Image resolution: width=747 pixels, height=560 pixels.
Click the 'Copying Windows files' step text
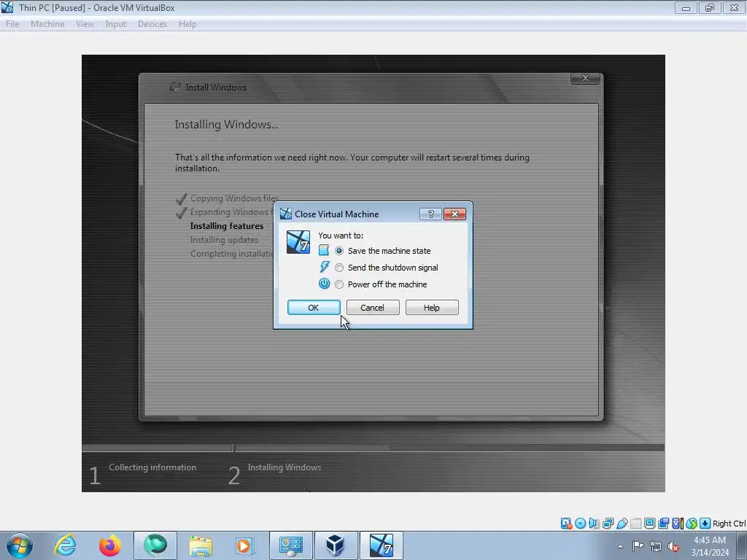pyautogui.click(x=234, y=198)
